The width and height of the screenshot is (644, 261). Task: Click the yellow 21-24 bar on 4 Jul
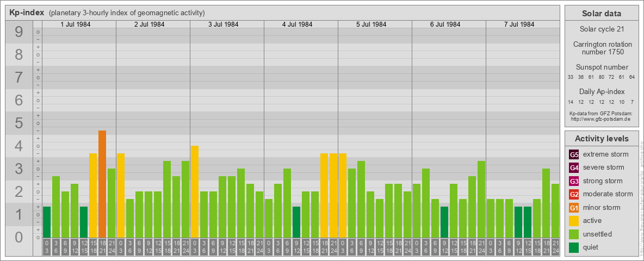coord(333,195)
